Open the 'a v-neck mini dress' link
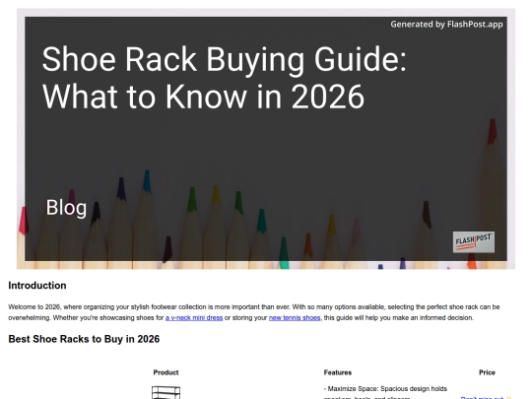 [x=194, y=318]
